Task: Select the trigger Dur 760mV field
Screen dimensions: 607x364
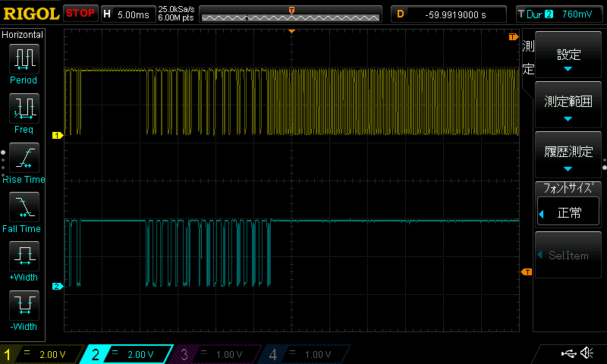Action: (x=559, y=14)
